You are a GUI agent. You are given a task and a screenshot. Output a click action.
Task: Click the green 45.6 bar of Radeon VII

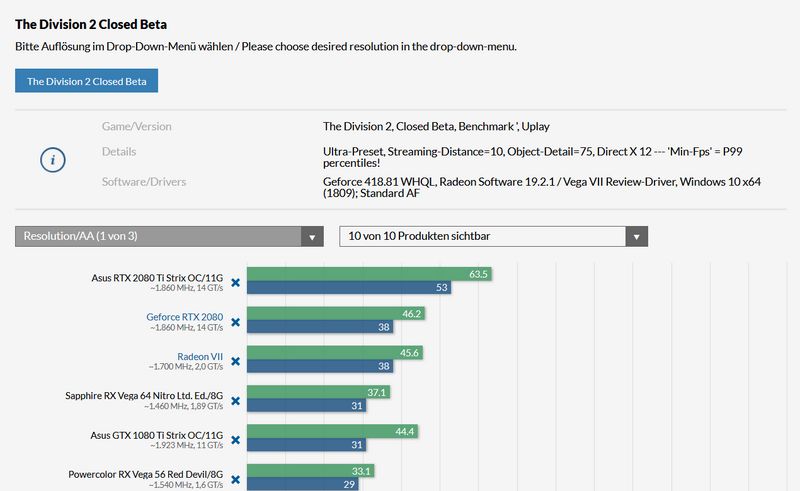(x=335, y=353)
